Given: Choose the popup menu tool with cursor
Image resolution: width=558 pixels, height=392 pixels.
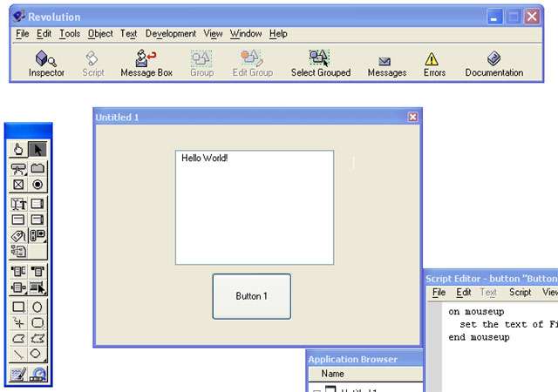Looking at the screenshot, I should (37, 287).
